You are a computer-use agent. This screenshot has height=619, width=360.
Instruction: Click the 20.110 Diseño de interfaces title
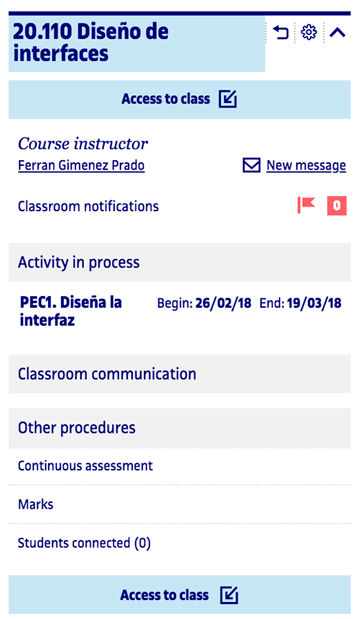91,43
